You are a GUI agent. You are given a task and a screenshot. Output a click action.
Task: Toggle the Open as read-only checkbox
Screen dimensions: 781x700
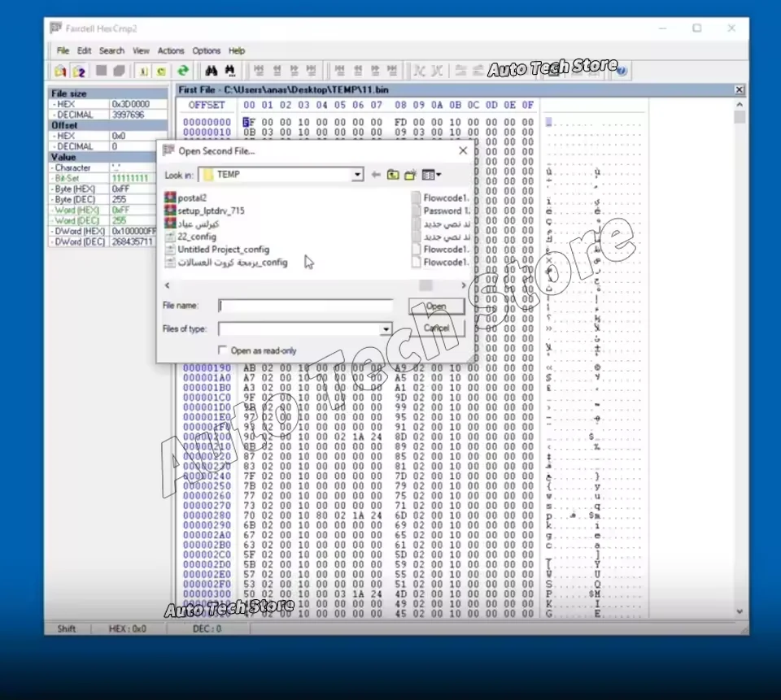click(223, 350)
